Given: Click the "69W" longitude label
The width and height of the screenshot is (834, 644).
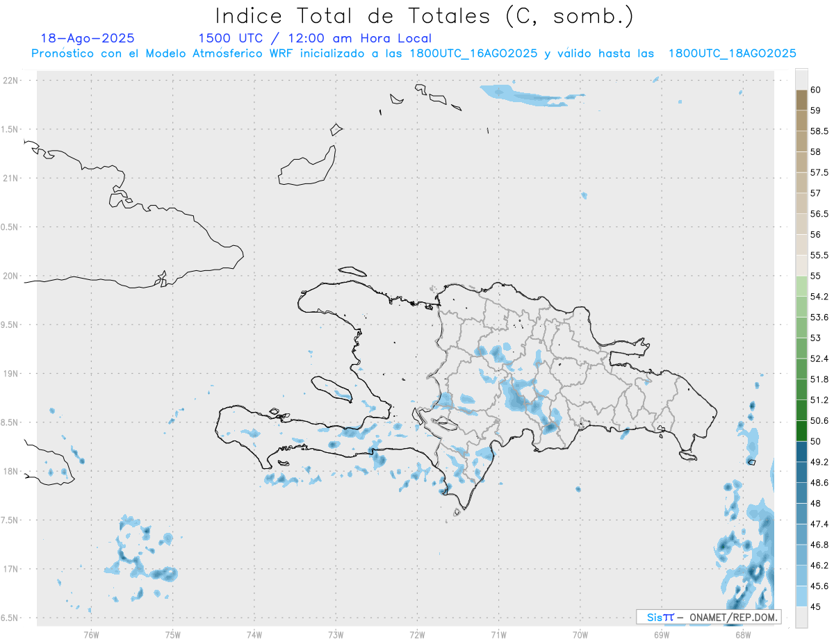Looking at the screenshot, I should coord(662,634).
